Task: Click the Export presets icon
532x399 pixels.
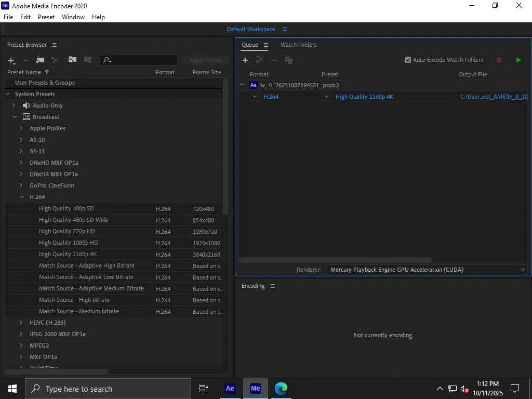Action: pyautogui.click(x=87, y=60)
